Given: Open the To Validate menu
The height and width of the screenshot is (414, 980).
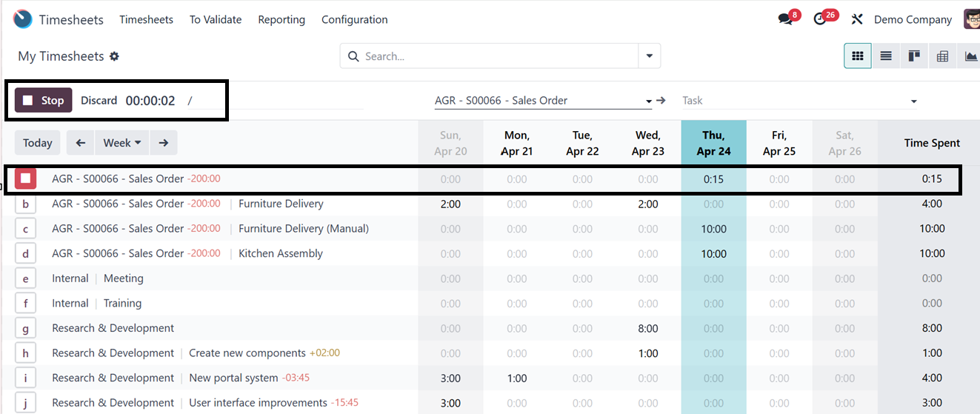Looking at the screenshot, I should click(216, 20).
